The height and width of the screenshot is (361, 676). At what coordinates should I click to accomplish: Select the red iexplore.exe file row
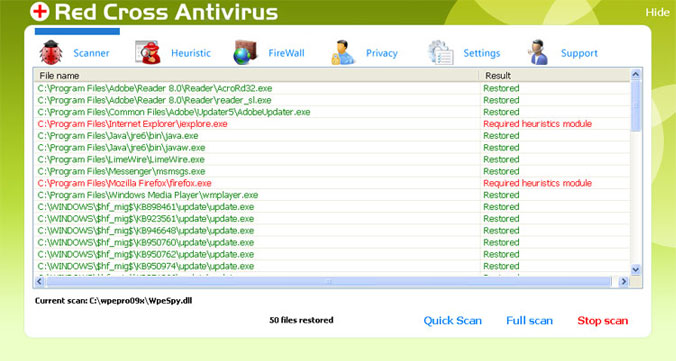[x=332, y=124]
